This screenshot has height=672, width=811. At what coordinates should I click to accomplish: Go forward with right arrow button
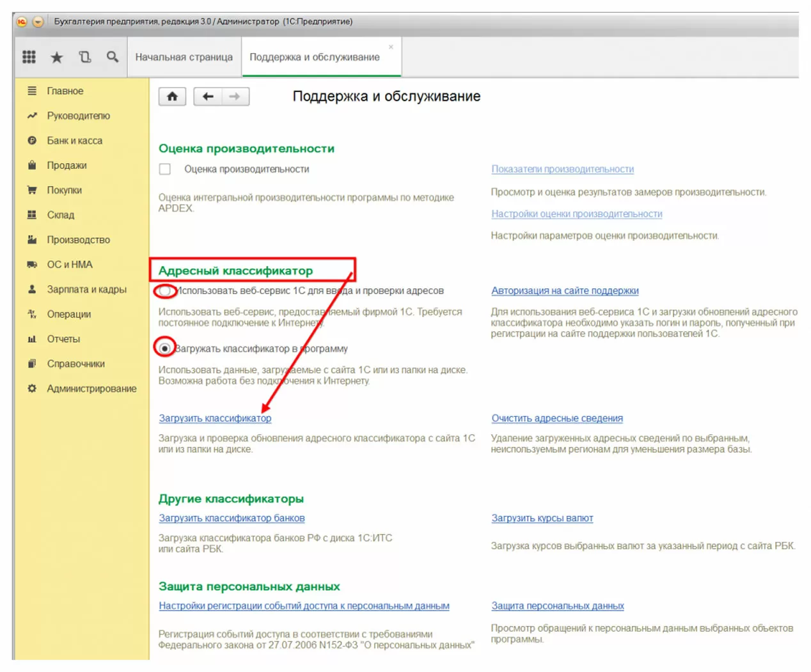(x=235, y=97)
